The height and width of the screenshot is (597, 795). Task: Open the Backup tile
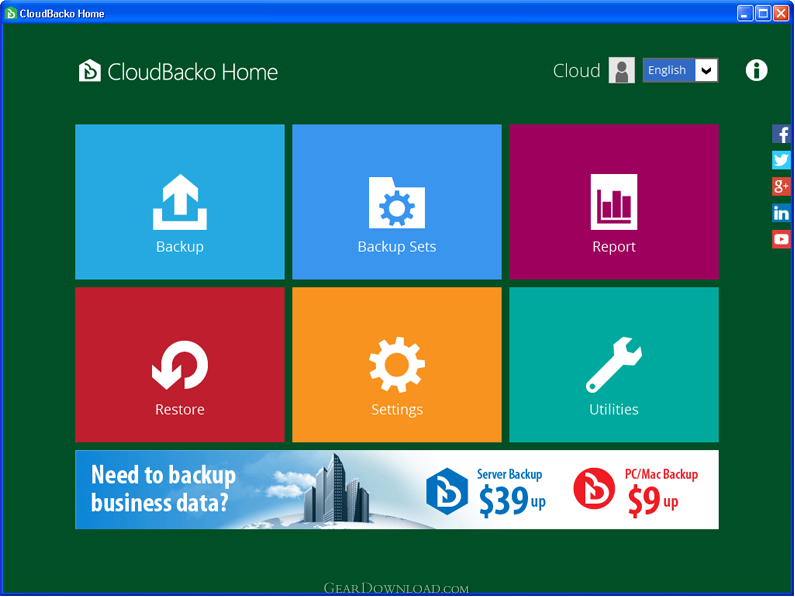point(179,201)
